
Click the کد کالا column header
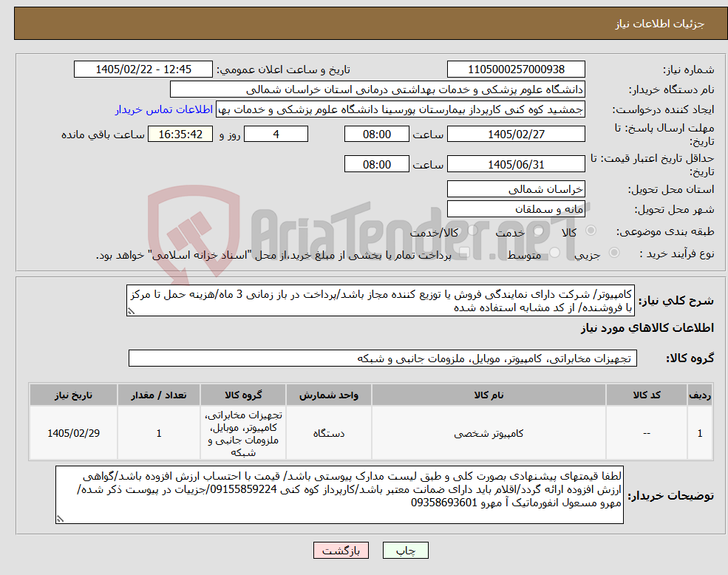[646, 395]
